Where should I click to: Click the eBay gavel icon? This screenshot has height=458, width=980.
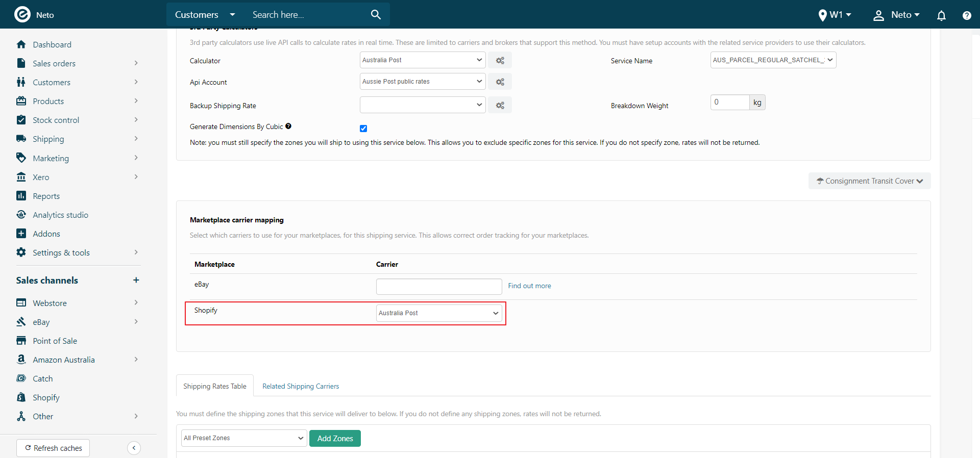point(21,322)
